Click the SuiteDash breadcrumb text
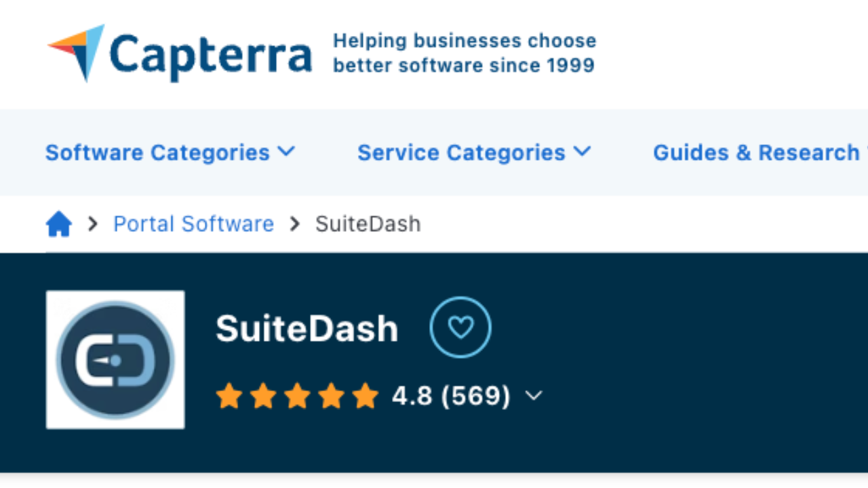 pyautogui.click(x=368, y=224)
